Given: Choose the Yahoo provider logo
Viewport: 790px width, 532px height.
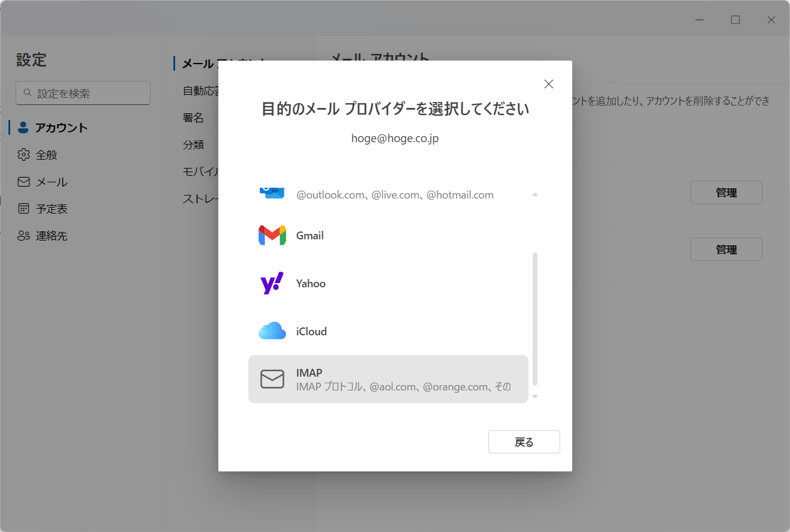Looking at the screenshot, I should (x=272, y=284).
